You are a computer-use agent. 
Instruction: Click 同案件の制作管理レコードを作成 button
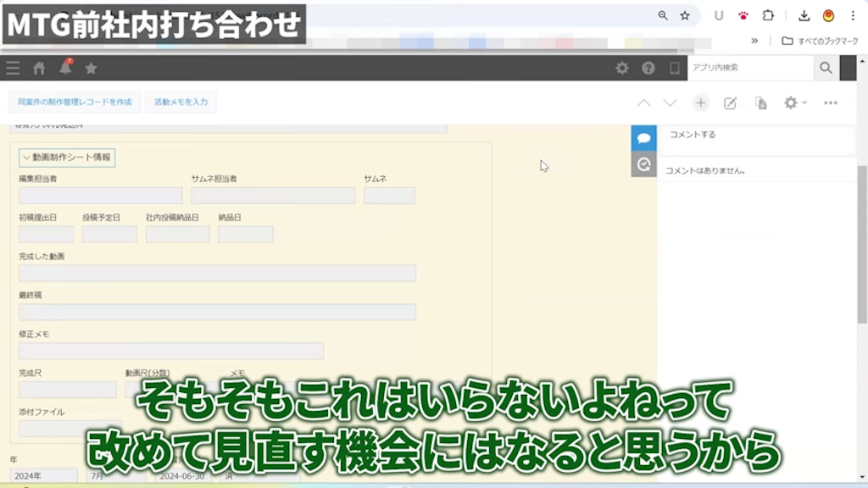click(74, 102)
